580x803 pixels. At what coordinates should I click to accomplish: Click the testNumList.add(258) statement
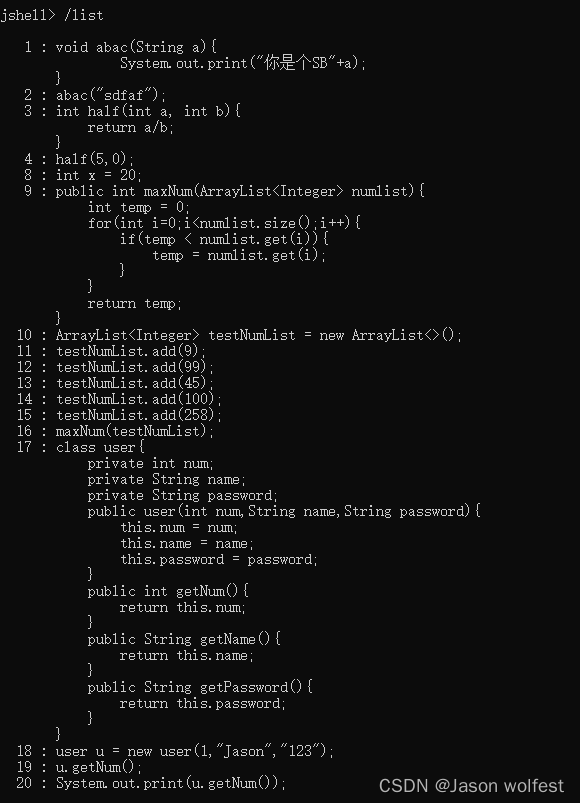click(139, 415)
